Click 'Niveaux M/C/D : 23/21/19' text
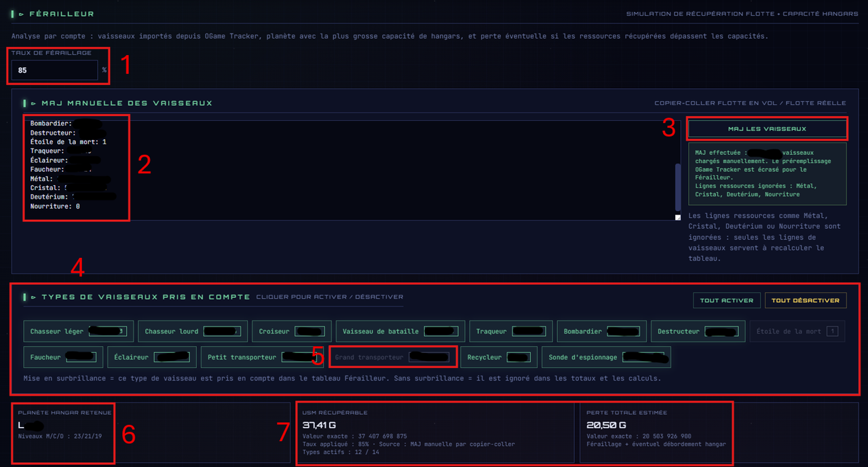This screenshot has height=467, width=868. pyautogui.click(x=60, y=436)
